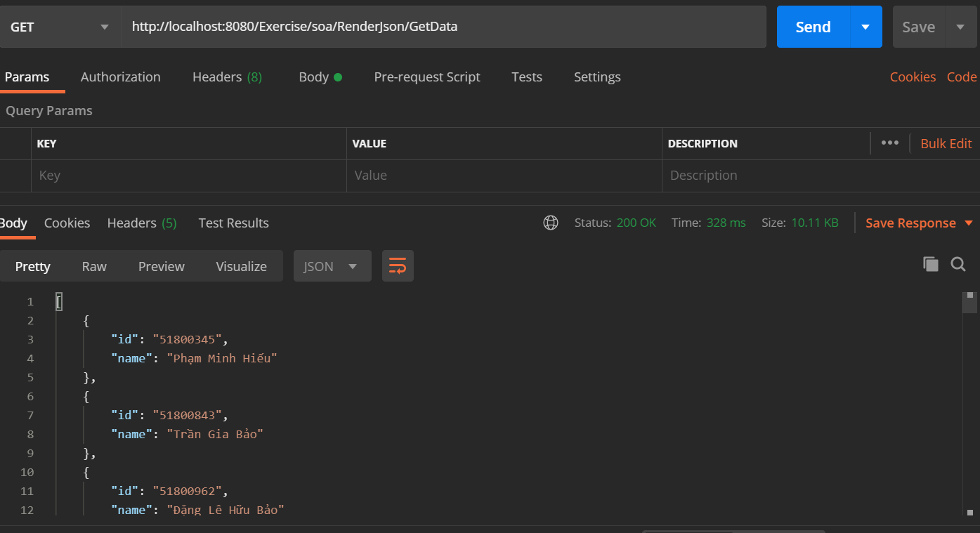This screenshot has height=533, width=980.
Task: Open the Save Response dropdown
Action: click(919, 223)
